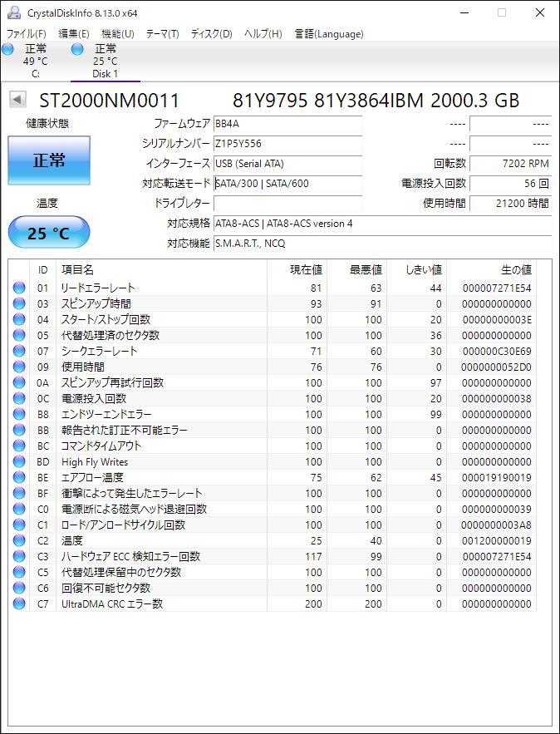560x734 pixels.
Task: Open the 編集(E) menu
Action: tap(73, 34)
